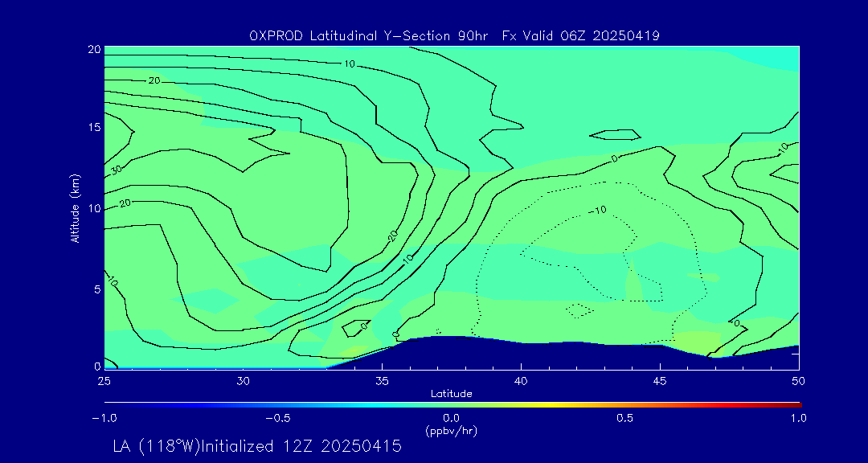Click the Latitude axis label
The image size is (868, 463).
click(452, 394)
